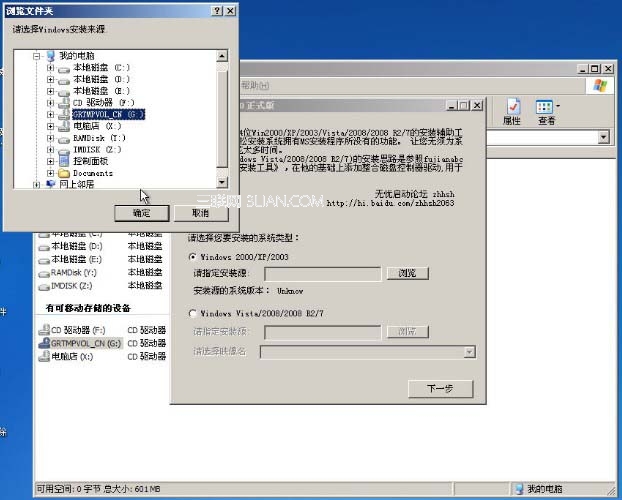Select Windows Vista/2008/2008 R2/7 radio button

tap(192, 313)
